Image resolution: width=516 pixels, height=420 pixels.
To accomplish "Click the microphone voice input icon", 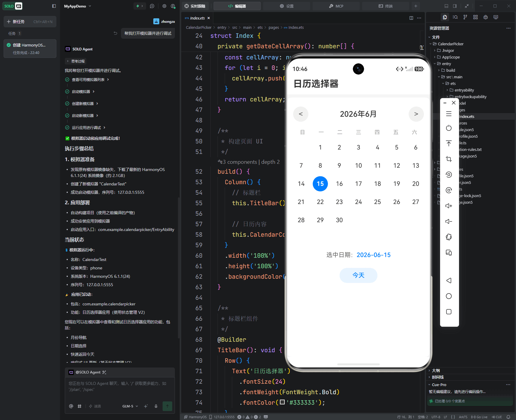I will (156, 406).
